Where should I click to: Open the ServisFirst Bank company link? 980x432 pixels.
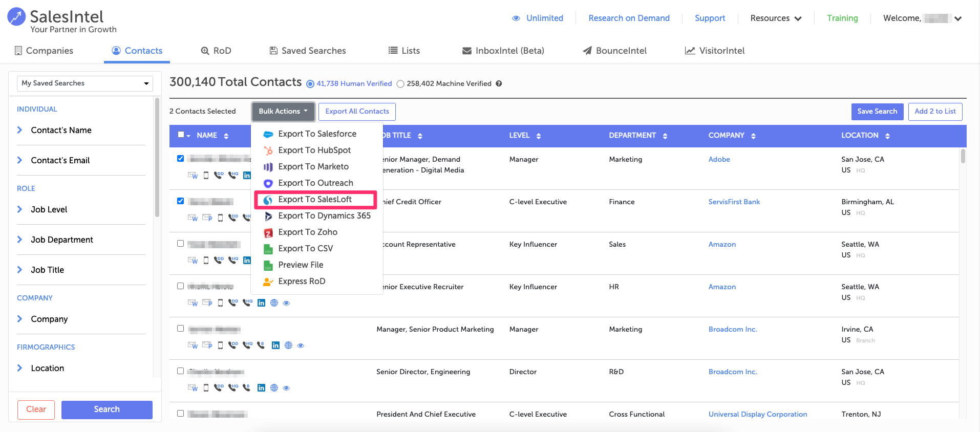coord(734,202)
